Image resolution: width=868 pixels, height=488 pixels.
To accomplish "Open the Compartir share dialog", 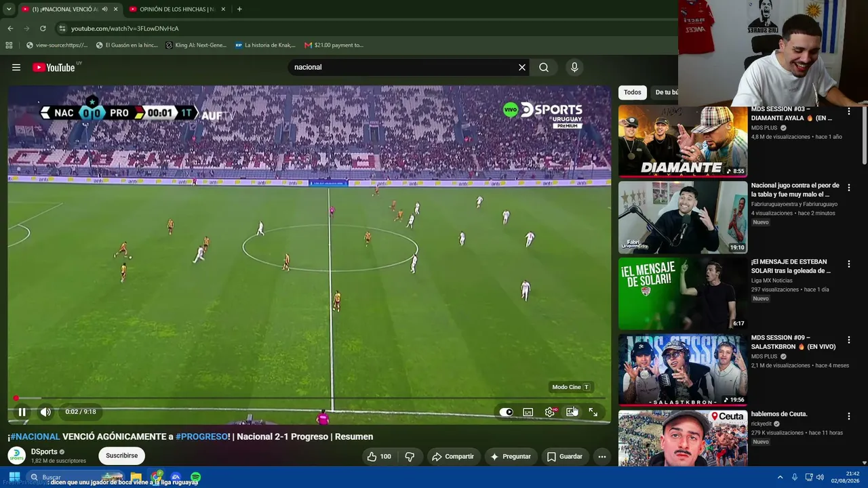I will [453, 457].
